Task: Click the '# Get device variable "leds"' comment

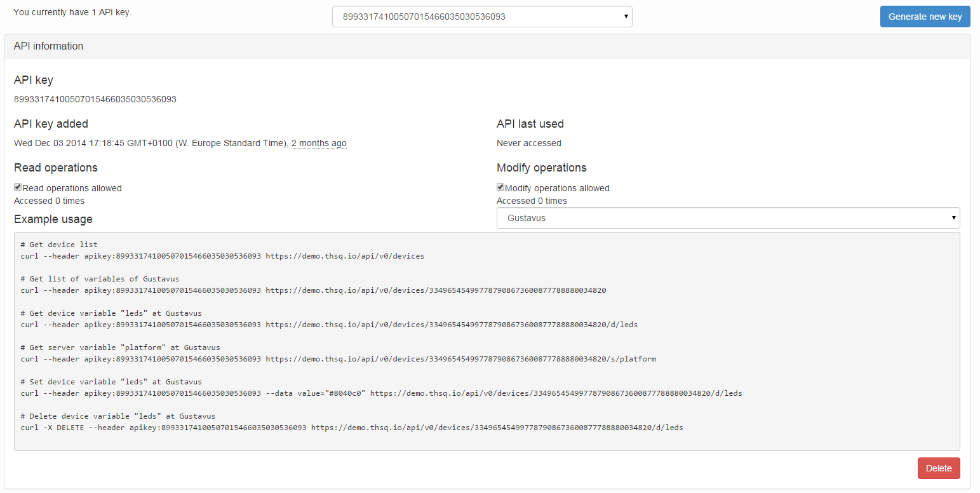Action: [x=111, y=313]
